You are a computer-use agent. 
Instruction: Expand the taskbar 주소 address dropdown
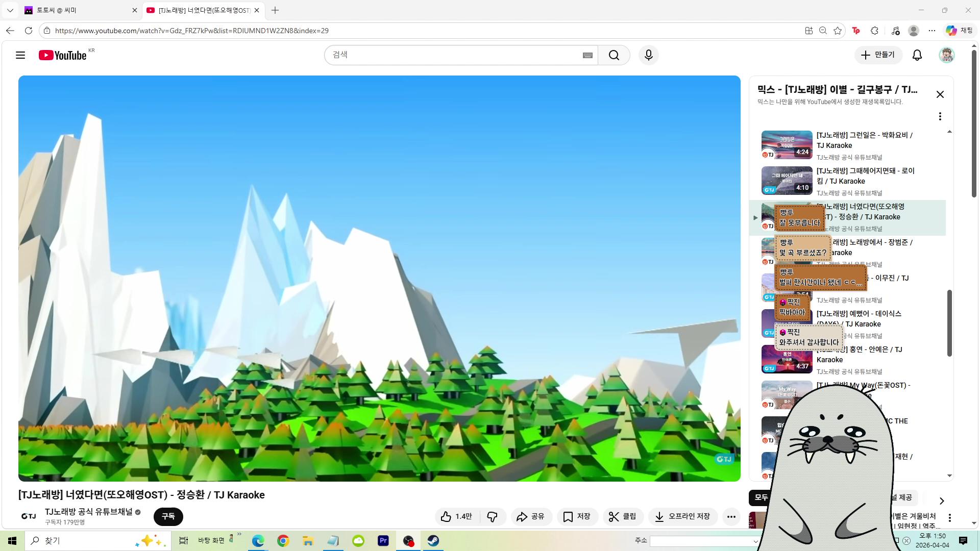pos(755,541)
